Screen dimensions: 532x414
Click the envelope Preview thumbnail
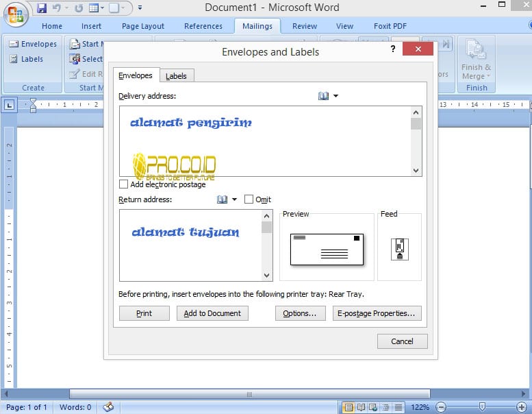[x=327, y=249]
